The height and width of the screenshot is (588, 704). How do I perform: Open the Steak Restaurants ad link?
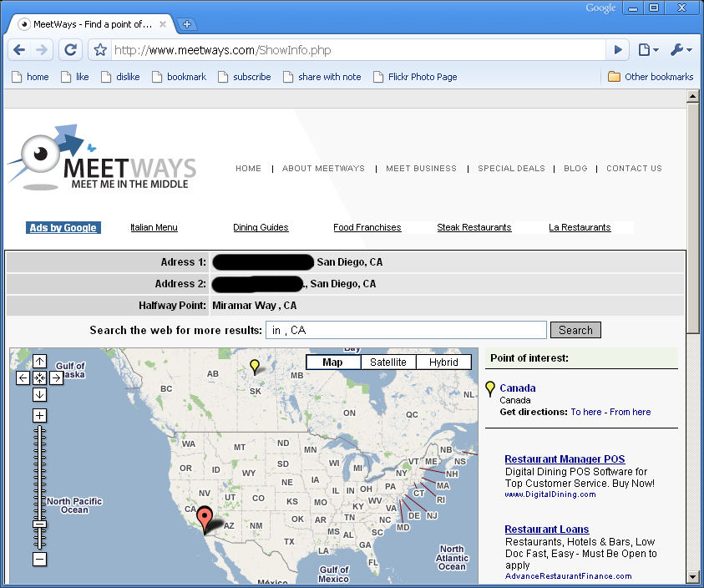tap(474, 227)
